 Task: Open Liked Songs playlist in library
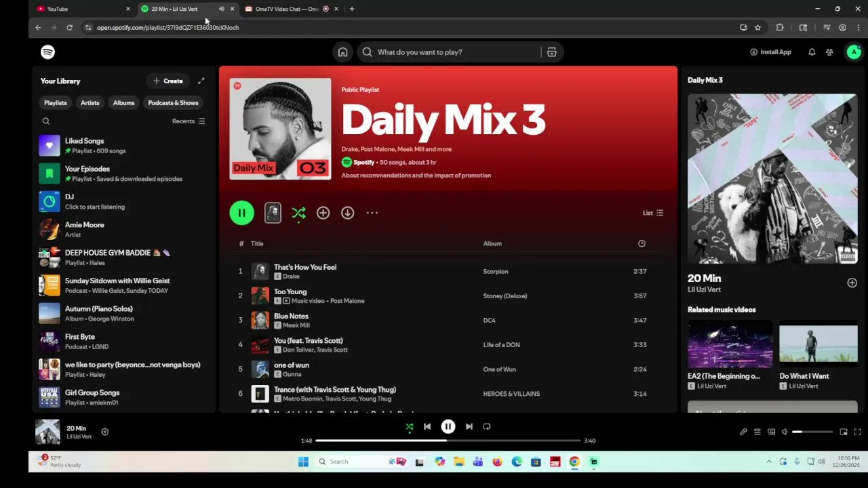point(123,146)
